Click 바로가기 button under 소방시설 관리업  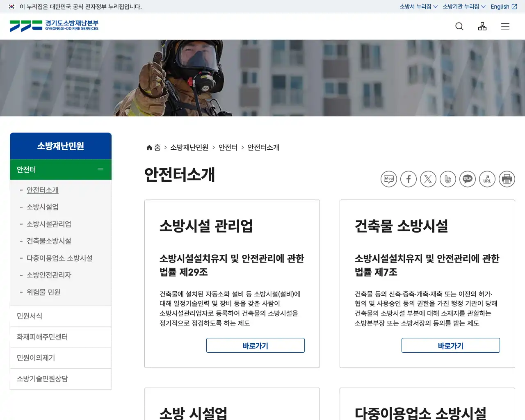(256, 345)
